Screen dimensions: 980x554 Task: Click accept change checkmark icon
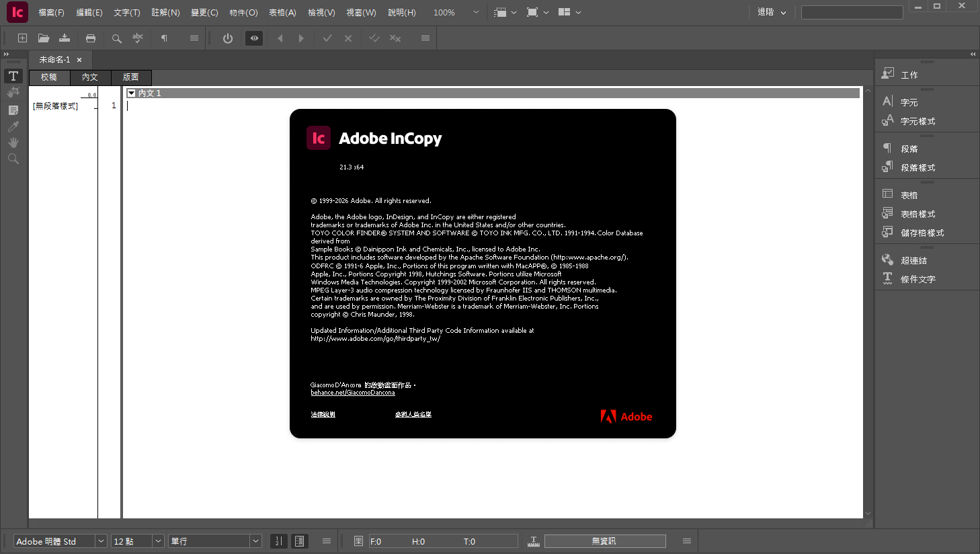pyautogui.click(x=327, y=38)
